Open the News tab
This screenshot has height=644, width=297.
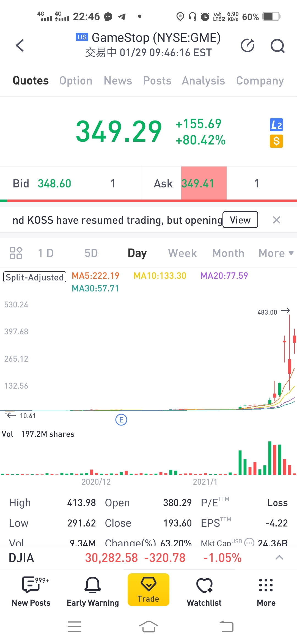[x=118, y=81]
